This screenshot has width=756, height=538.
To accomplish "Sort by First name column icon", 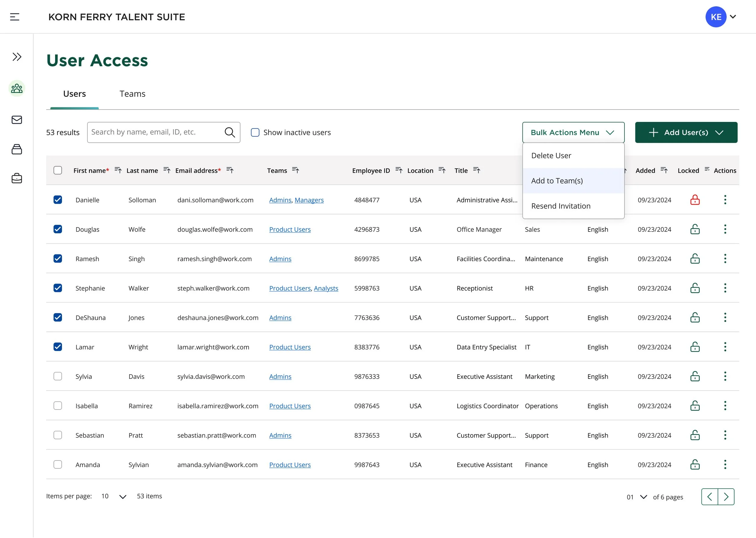I will click(x=118, y=170).
